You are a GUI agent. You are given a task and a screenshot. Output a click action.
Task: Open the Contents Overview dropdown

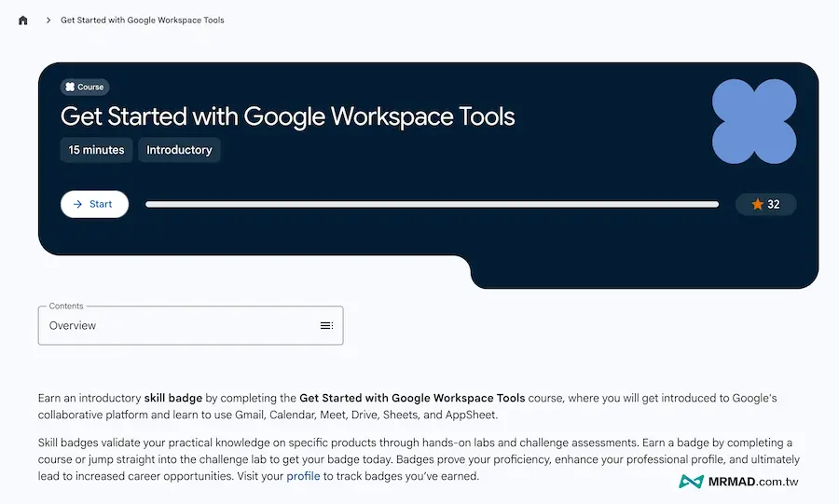pyautogui.click(x=190, y=325)
